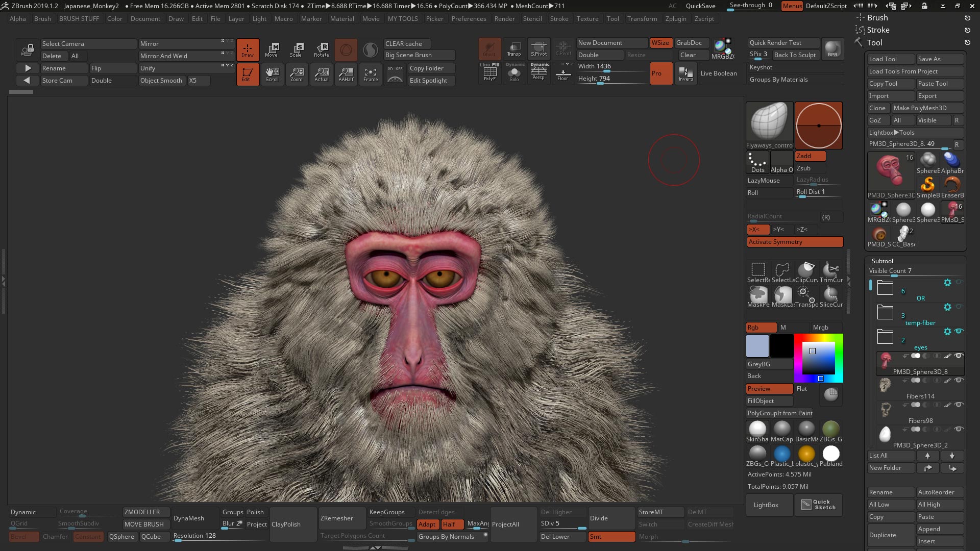Select the Draw tool in the top toolbar

248,49
